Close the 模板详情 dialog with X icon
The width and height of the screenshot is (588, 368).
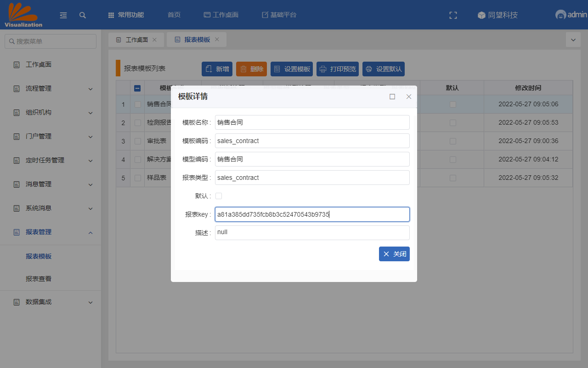coord(409,97)
